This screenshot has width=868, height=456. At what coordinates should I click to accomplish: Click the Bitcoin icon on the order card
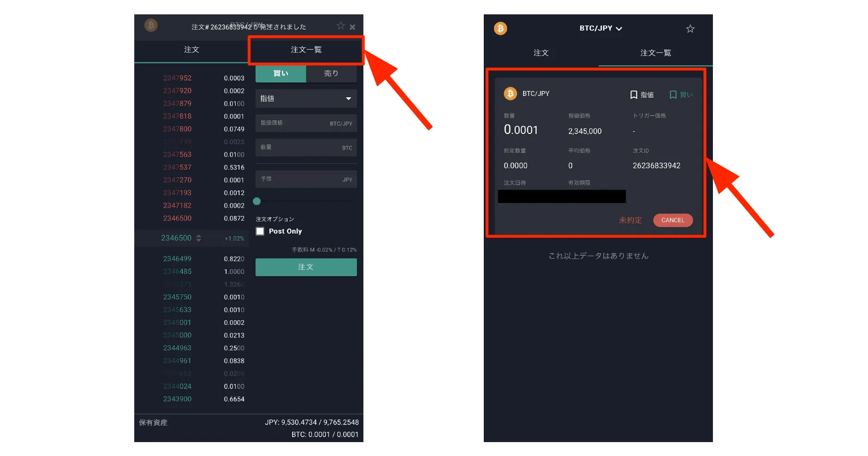point(510,94)
